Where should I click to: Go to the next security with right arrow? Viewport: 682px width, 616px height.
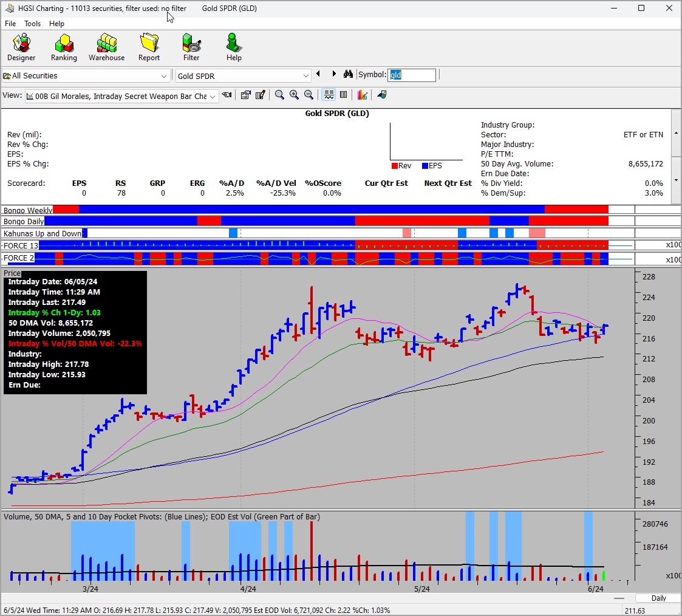(x=334, y=74)
